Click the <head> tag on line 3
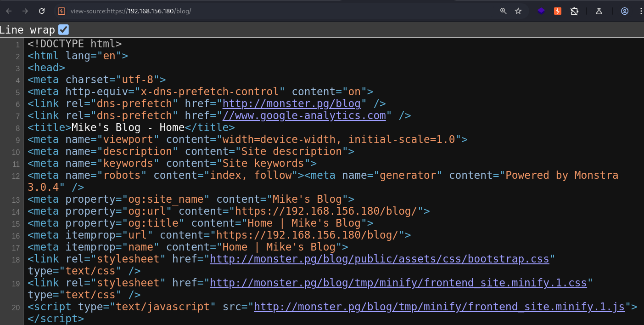The height and width of the screenshot is (325, 644). 46,68
